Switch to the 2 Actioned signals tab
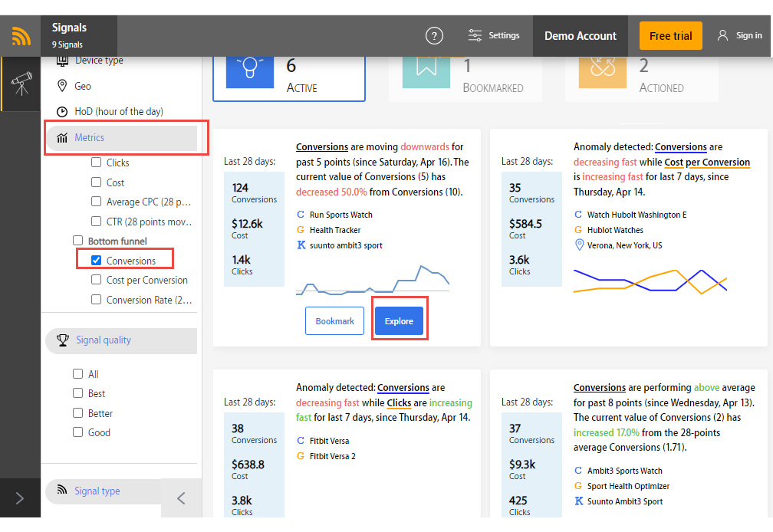This screenshot has height=532, width=773. [x=641, y=79]
